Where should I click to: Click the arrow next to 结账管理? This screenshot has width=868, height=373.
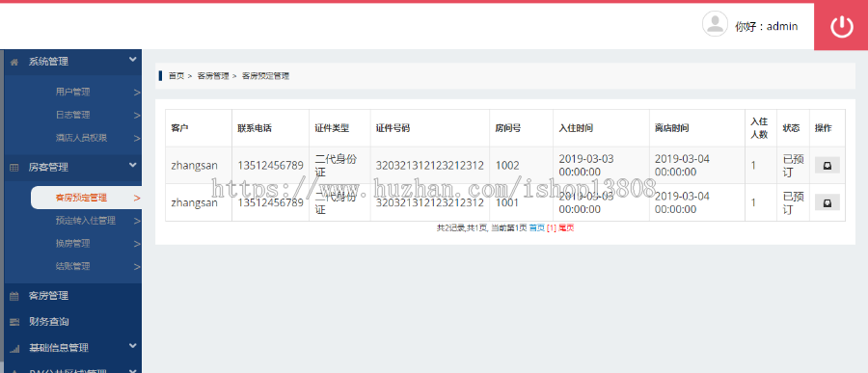(x=137, y=267)
